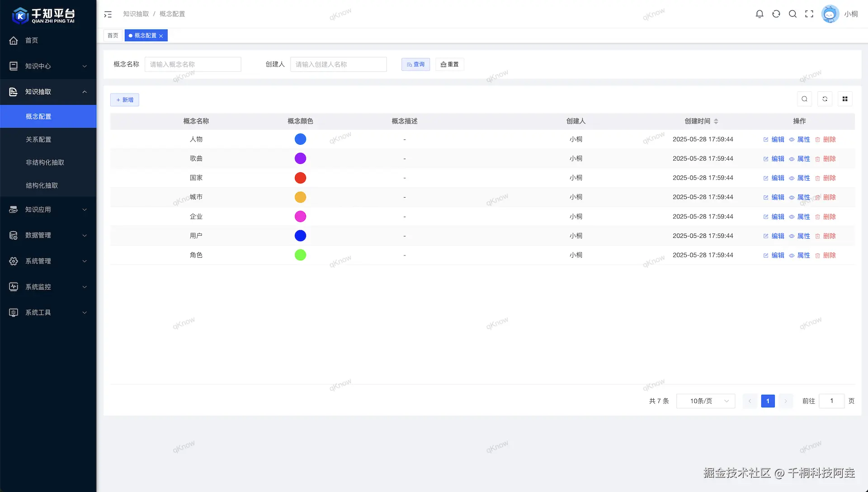
Task: Collapse sidebar with the hamburger icon
Action: [x=108, y=14]
